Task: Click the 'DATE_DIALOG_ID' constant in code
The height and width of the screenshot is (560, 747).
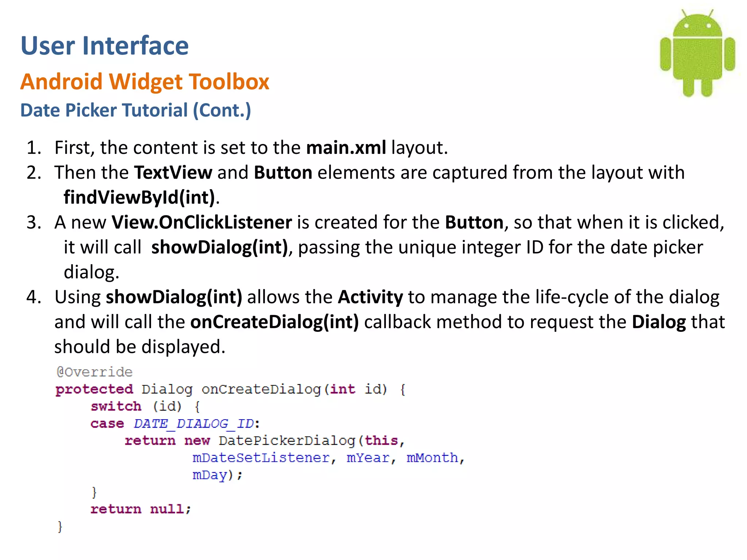Action: (x=193, y=424)
